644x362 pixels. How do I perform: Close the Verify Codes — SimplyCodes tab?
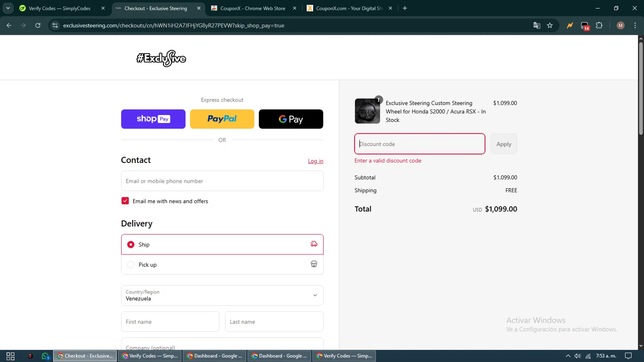click(x=103, y=8)
